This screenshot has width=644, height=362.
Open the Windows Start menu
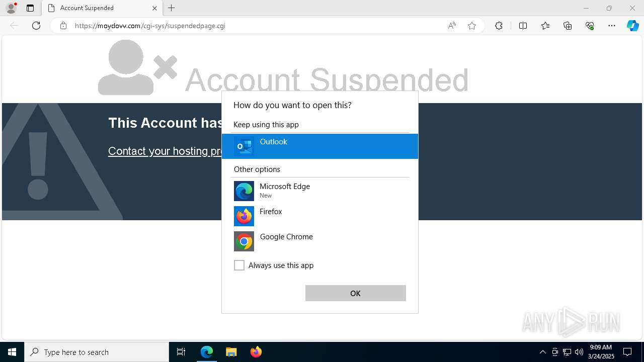(x=12, y=352)
